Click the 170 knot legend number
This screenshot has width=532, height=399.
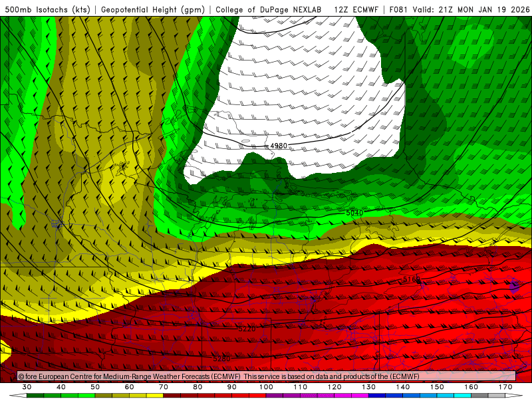pyautogui.click(x=505, y=387)
